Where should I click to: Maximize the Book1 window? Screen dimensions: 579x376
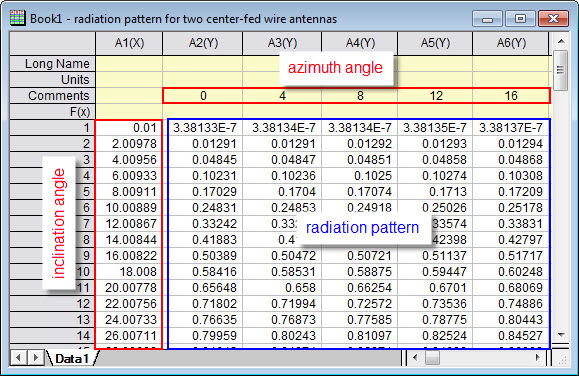point(520,18)
